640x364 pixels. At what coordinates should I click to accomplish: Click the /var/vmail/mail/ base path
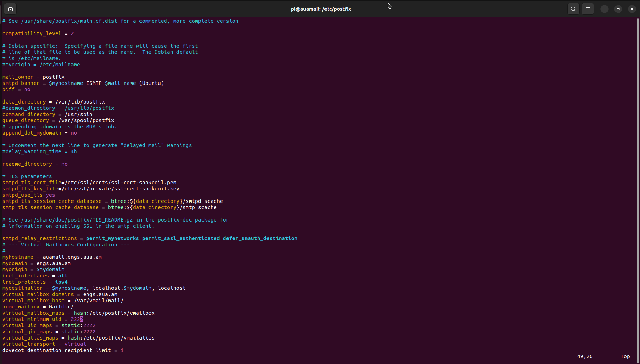(98, 301)
